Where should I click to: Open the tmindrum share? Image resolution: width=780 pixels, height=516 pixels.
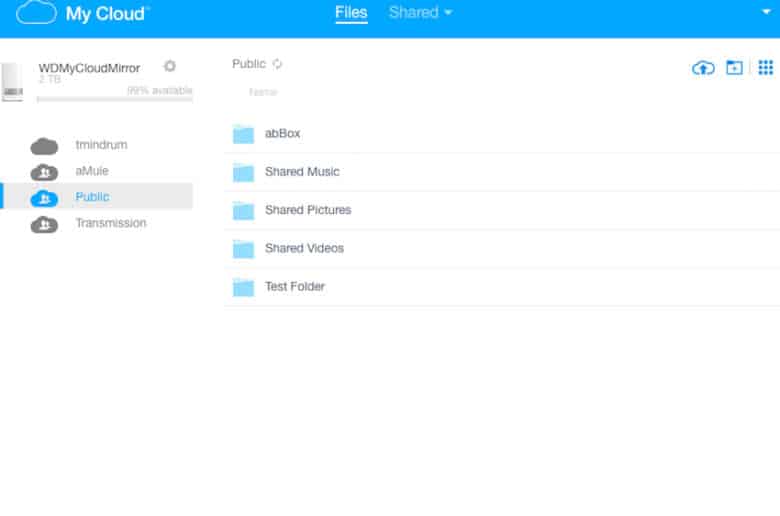101,145
